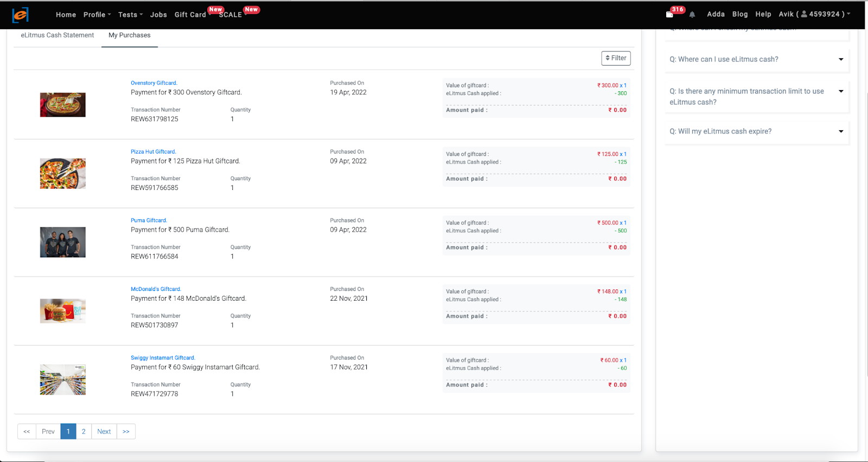Click eLitmus Cash applied value - 500
The width and height of the screenshot is (868, 462).
tap(621, 231)
